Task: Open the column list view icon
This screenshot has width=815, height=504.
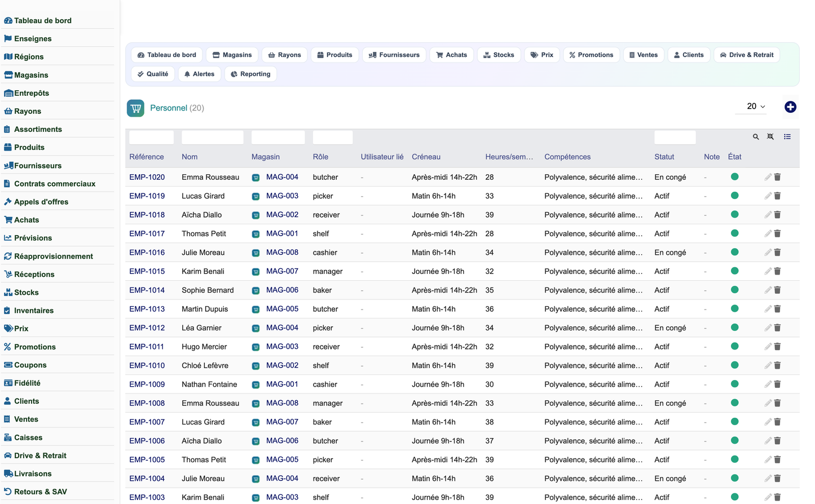Action: [x=787, y=137]
